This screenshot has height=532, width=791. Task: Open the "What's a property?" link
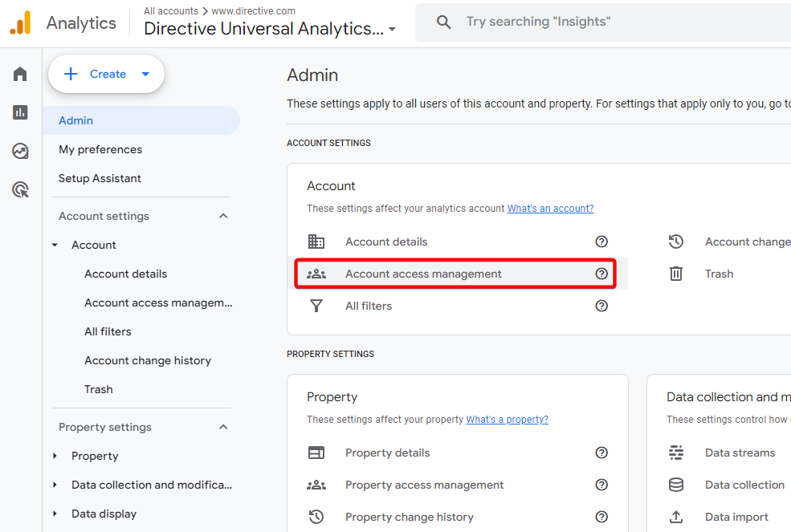[507, 420]
